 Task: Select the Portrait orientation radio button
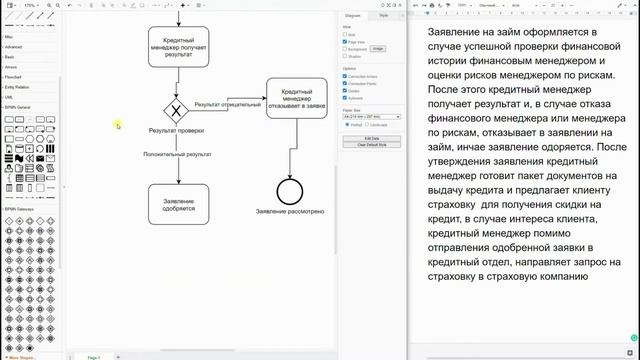tap(347, 124)
